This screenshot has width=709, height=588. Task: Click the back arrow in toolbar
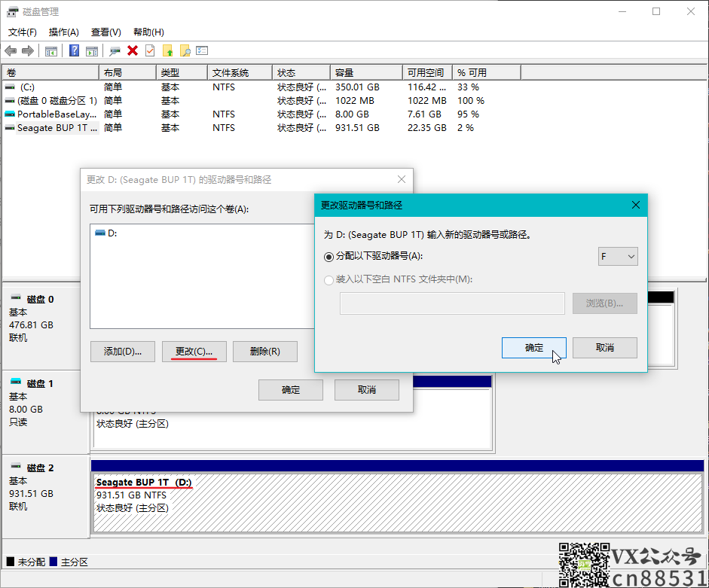(11, 50)
